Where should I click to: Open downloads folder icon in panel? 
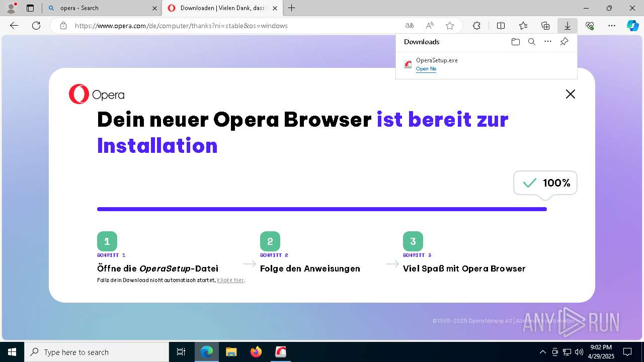click(515, 42)
